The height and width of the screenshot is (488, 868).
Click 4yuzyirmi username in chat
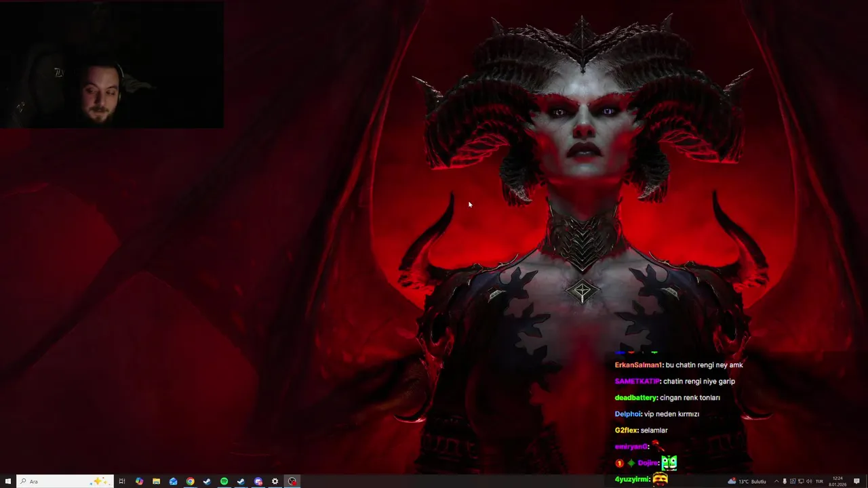tap(632, 479)
